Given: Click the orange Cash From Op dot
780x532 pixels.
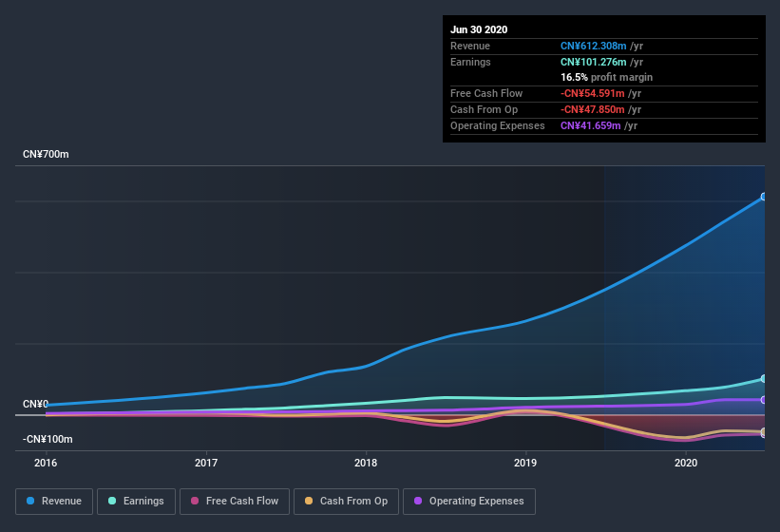Looking at the screenshot, I should click(x=309, y=501).
